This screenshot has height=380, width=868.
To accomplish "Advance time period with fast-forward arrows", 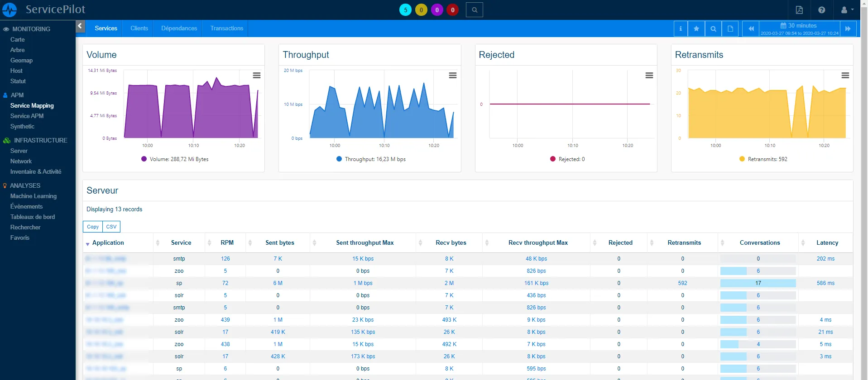I will point(848,28).
